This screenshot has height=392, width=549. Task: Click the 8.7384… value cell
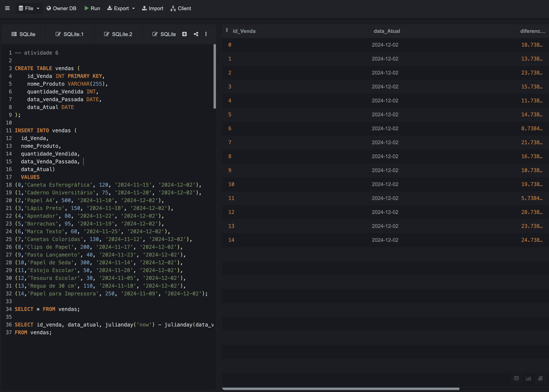coord(532,128)
